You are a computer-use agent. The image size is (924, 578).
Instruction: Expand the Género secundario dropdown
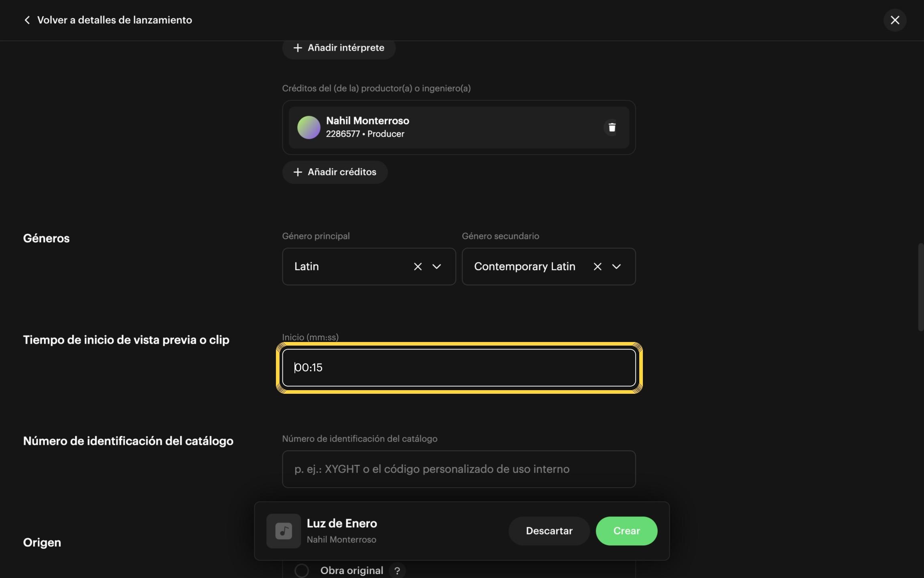(616, 267)
